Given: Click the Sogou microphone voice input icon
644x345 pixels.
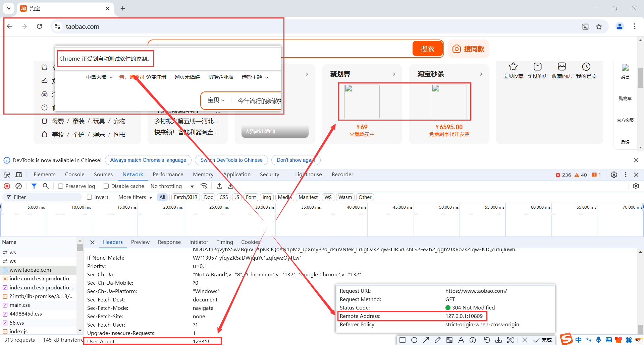Looking at the screenshot, I should pos(598,340).
